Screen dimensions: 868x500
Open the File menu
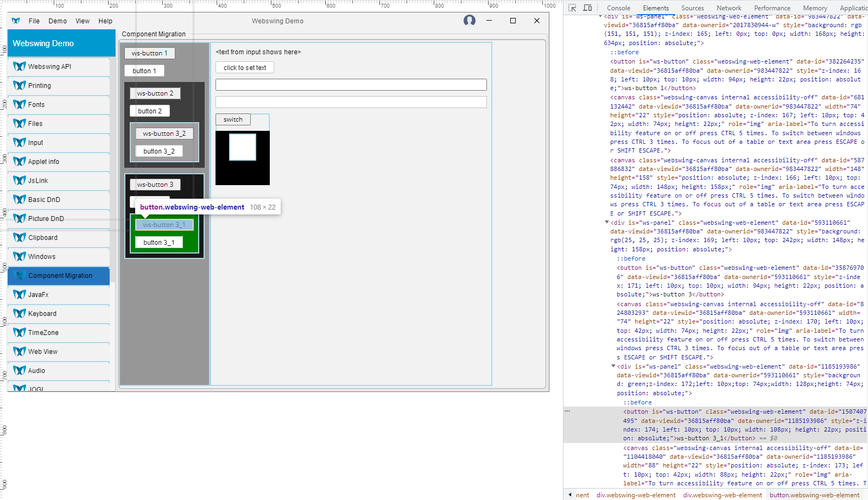pos(34,21)
